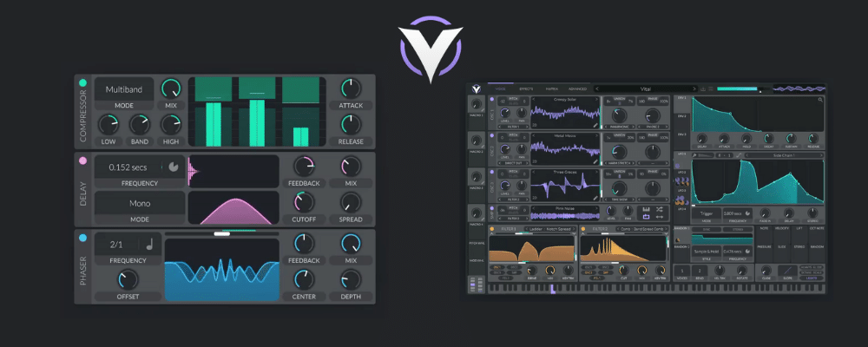Open the Advanced tab
Image resolution: width=868 pixels, height=347 pixels.
(x=577, y=88)
